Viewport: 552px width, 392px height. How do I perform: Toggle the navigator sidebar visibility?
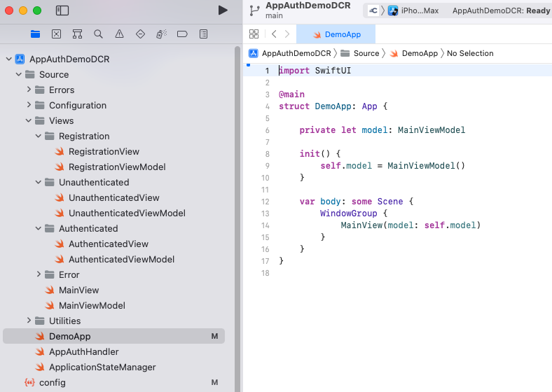[62, 10]
